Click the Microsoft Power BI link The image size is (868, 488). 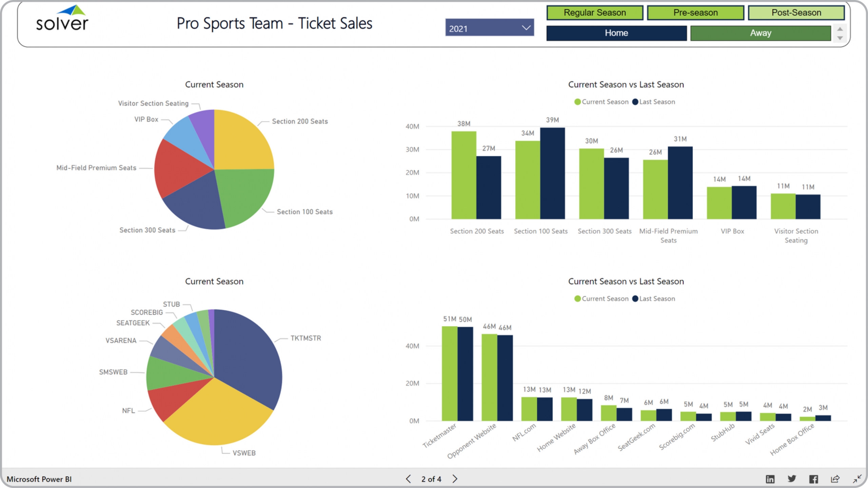coord(39,479)
